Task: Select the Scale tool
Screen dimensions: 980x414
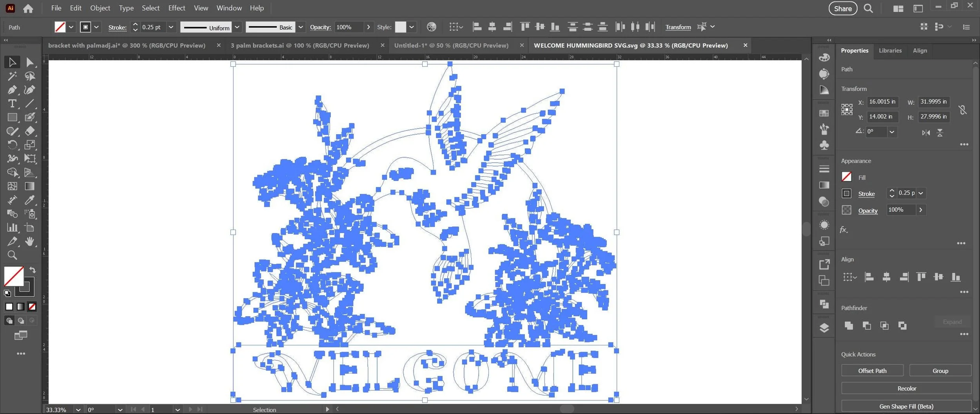Action: (30, 145)
